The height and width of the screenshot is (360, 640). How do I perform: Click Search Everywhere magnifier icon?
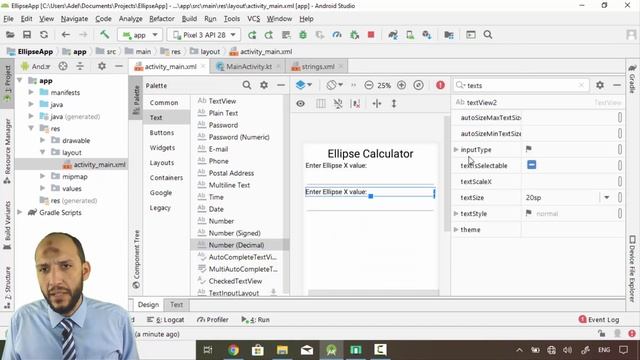[x=488, y=35]
